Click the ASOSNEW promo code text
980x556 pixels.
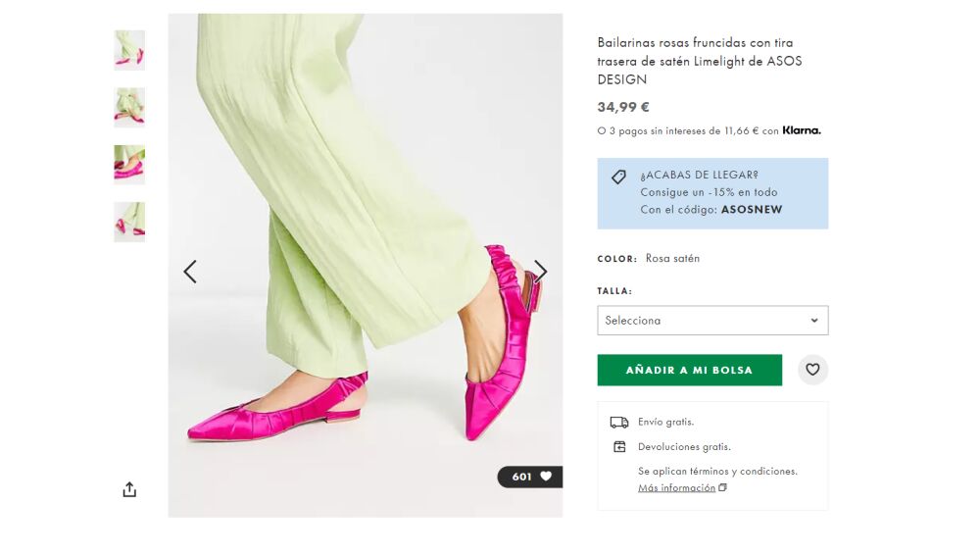click(x=752, y=210)
